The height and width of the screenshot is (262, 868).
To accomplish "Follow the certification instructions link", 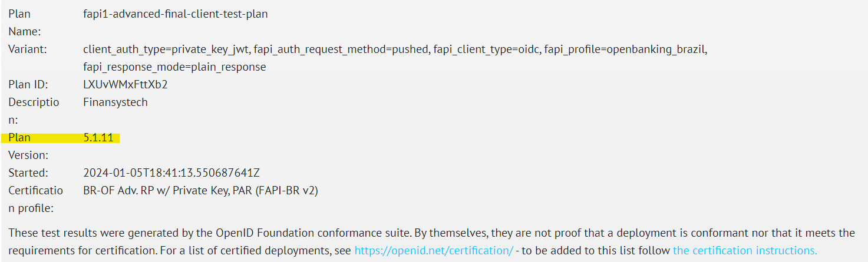I will pyautogui.click(x=745, y=250).
